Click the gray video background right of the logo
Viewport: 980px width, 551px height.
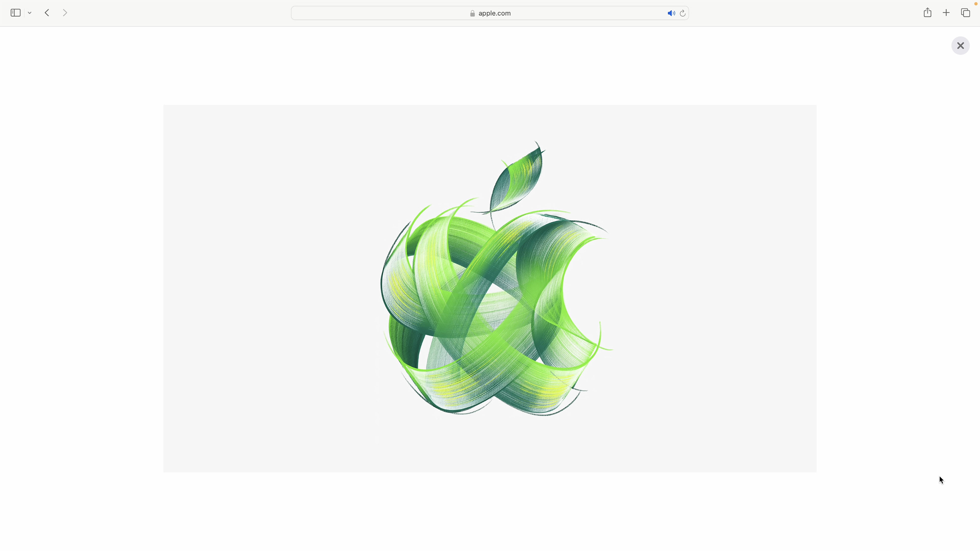[x=715, y=289]
